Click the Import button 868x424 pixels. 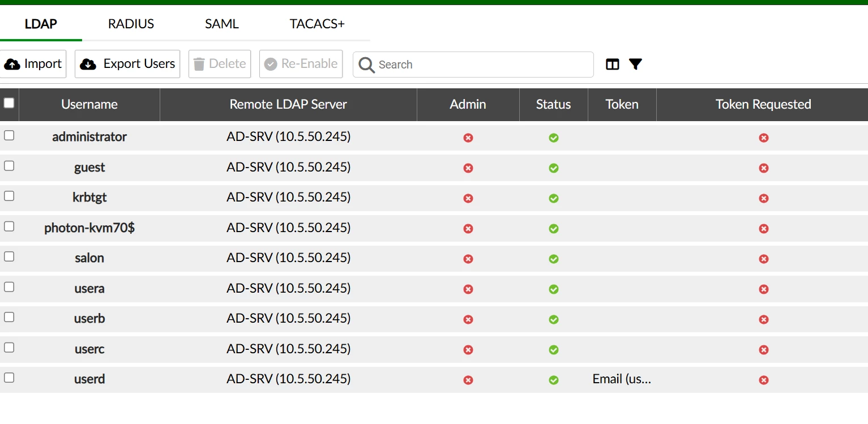coord(33,64)
